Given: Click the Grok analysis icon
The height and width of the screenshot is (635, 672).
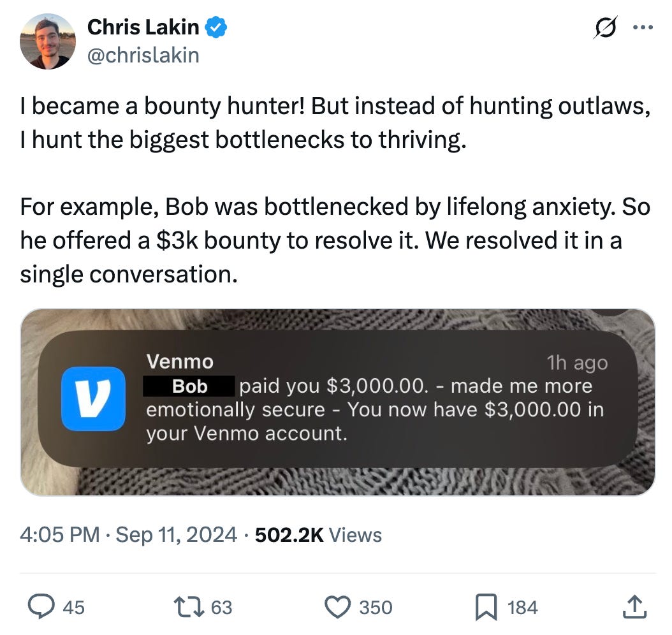Looking at the screenshot, I should pos(604,27).
